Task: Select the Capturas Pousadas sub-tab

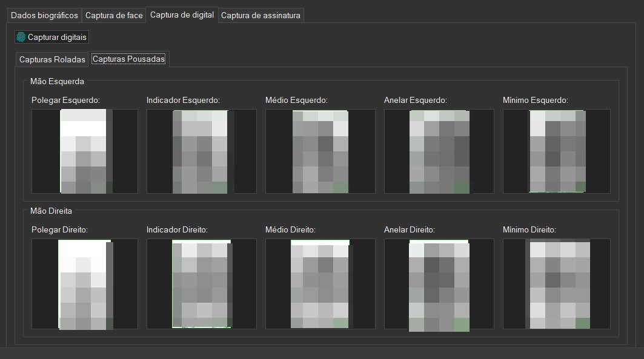Action: tap(128, 59)
